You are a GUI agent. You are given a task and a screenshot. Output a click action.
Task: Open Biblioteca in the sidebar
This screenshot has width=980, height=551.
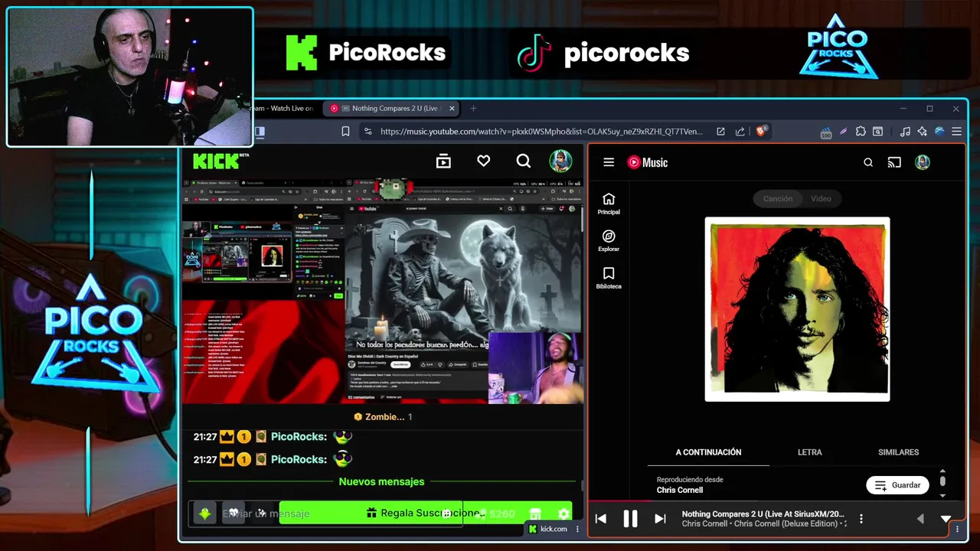609,278
